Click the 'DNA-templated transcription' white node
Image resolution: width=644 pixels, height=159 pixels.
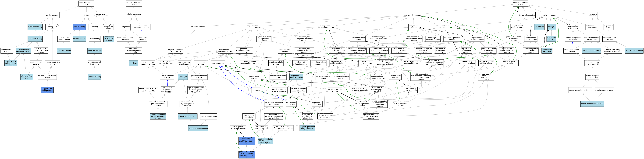click(x=249, y=116)
